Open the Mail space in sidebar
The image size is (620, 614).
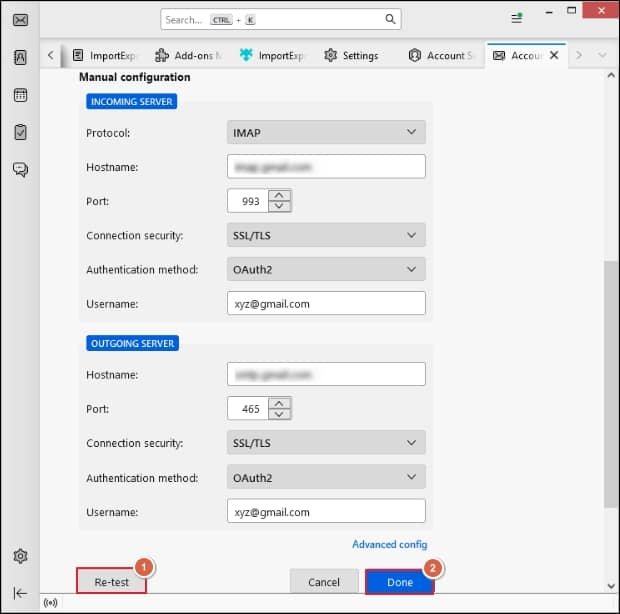pos(20,18)
